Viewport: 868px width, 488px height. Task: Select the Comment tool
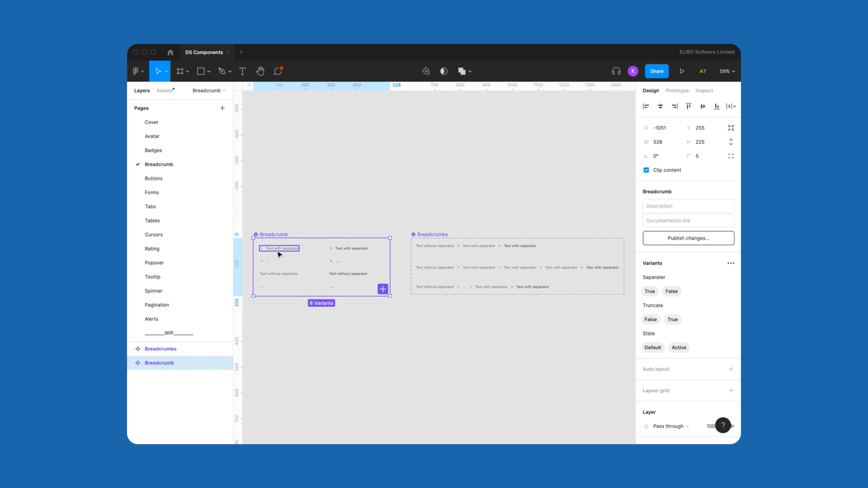pyautogui.click(x=278, y=71)
